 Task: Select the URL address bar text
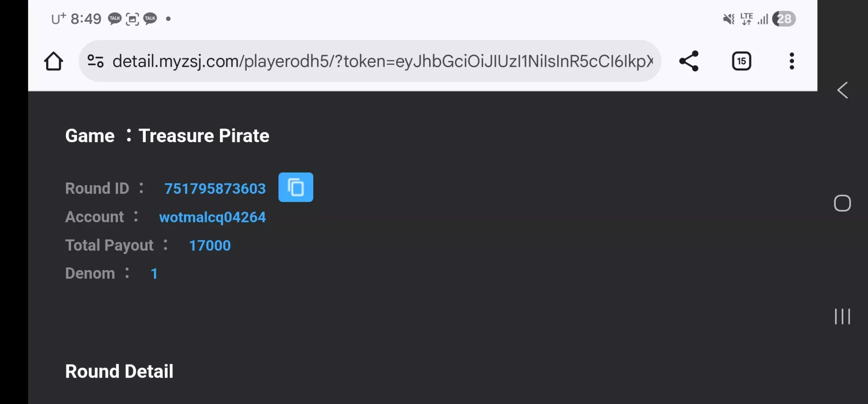click(382, 61)
